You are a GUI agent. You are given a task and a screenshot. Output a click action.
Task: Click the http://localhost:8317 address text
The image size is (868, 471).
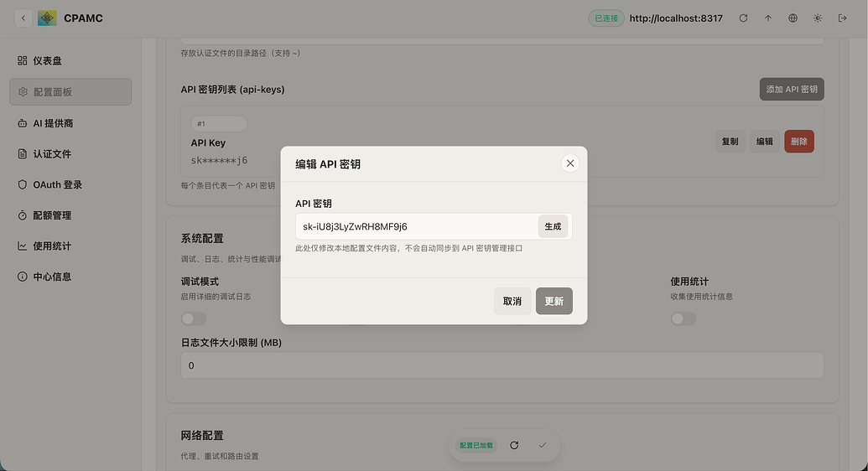click(676, 18)
